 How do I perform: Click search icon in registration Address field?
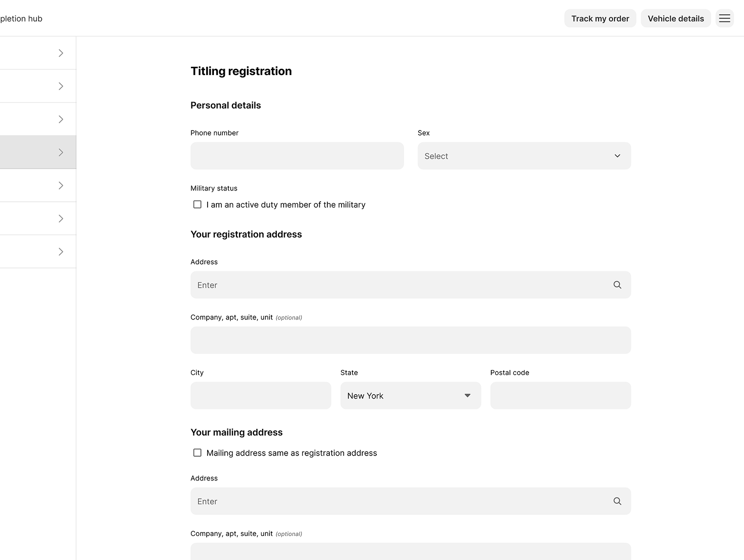click(x=617, y=285)
